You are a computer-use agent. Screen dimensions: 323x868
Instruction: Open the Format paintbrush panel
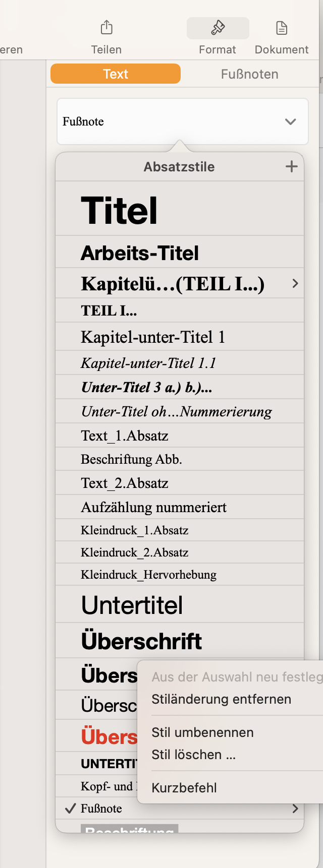pyautogui.click(x=218, y=28)
